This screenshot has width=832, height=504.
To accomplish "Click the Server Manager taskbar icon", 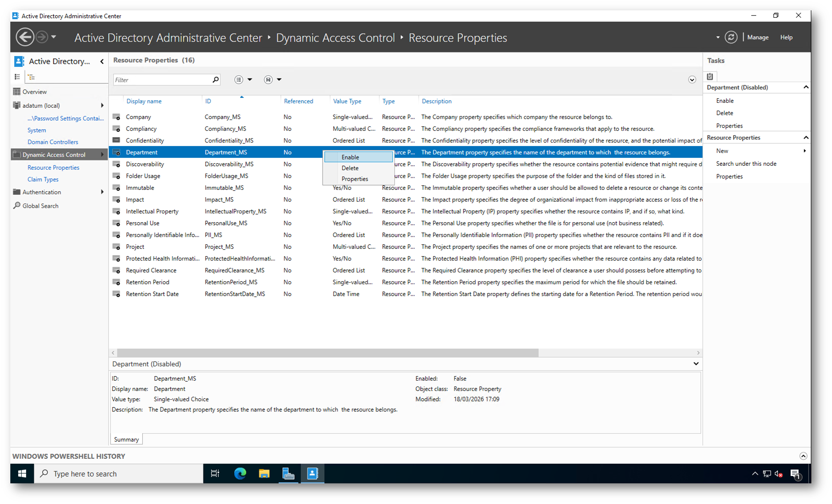I will point(288,474).
